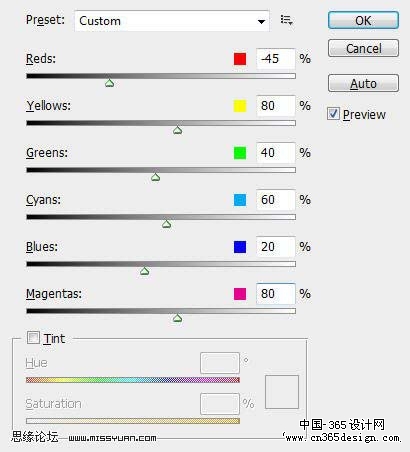Click the Reds percentage input field

click(276, 59)
